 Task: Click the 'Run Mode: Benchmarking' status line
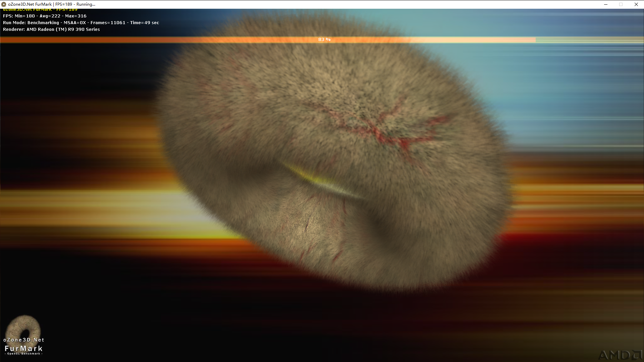81,23
